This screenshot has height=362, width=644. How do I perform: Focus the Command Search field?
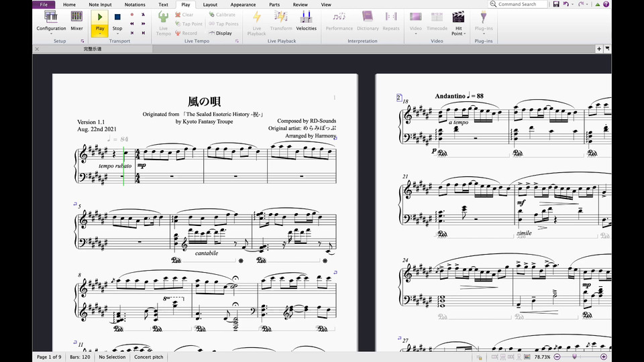point(518,4)
